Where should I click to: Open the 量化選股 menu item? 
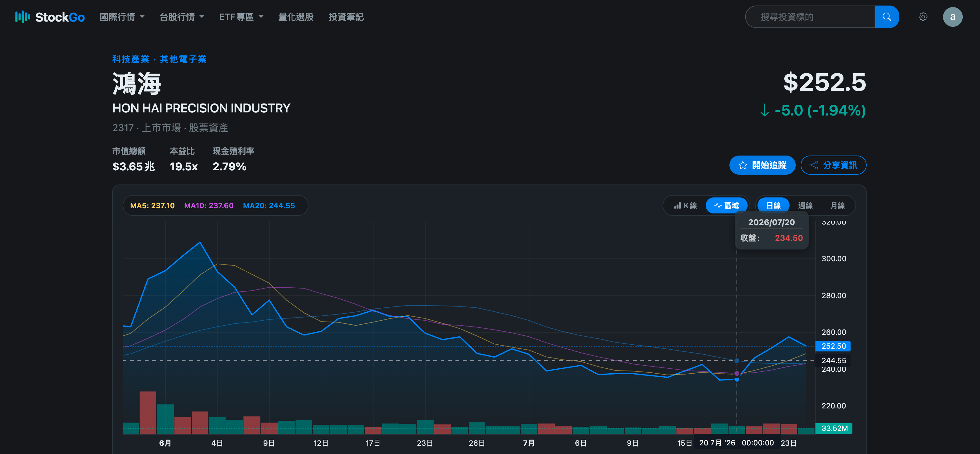pos(296,17)
